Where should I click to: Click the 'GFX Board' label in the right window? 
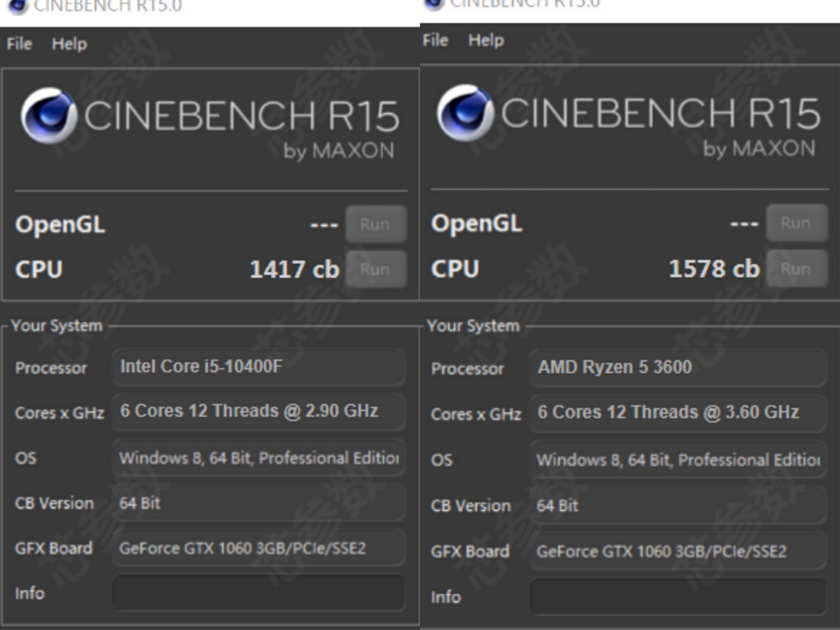(470, 551)
